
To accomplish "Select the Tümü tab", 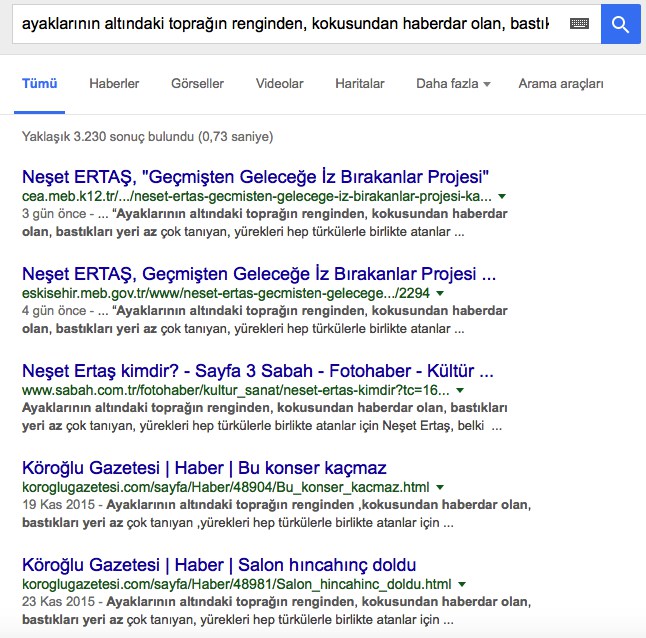I will 40,84.
